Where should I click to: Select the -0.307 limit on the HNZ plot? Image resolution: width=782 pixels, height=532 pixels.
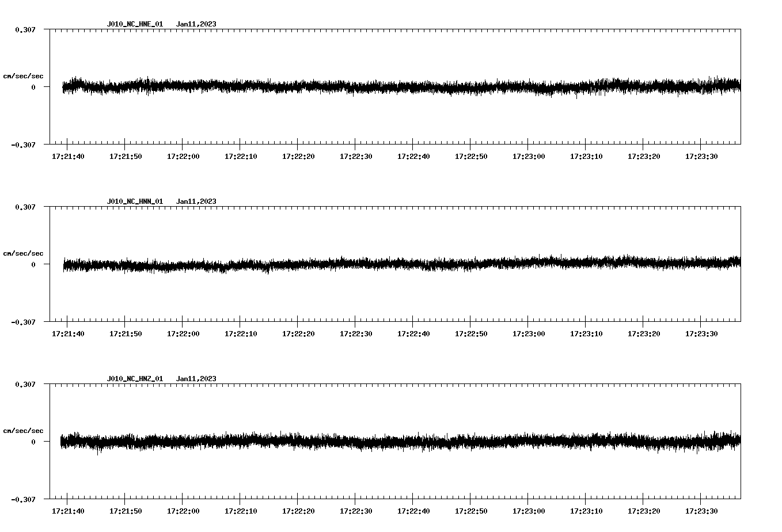(x=23, y=500)
